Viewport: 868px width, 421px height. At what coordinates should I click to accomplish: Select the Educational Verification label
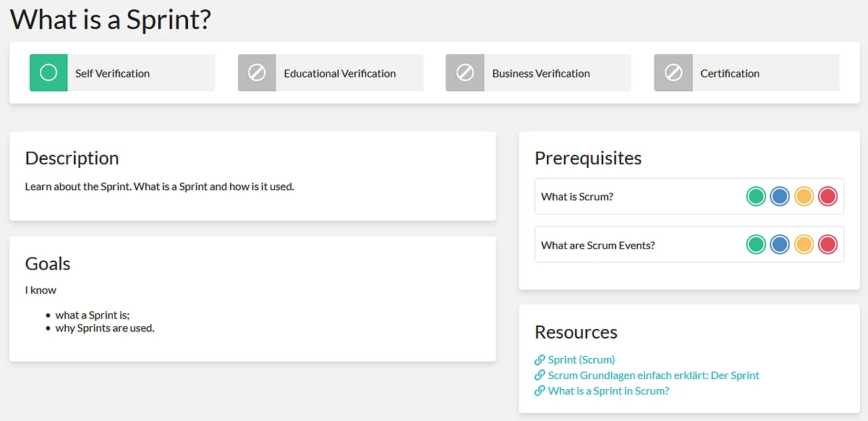[339, 73]
